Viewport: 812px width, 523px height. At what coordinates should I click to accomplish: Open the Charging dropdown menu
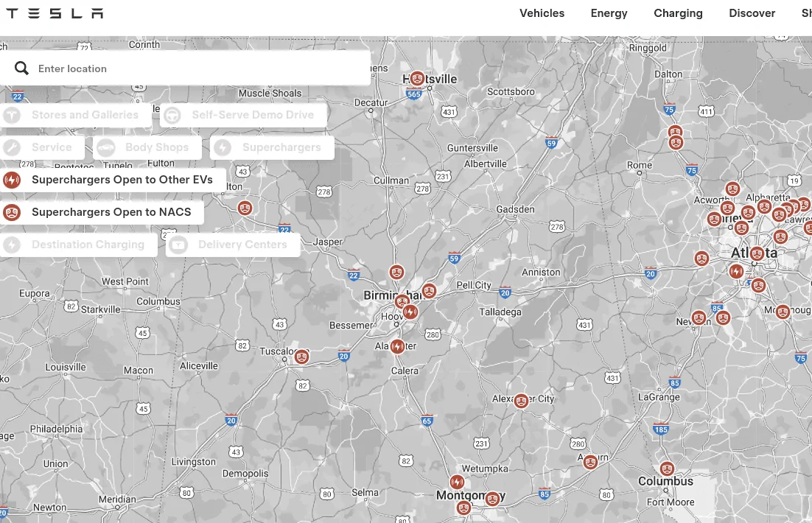tap(678, 13)
